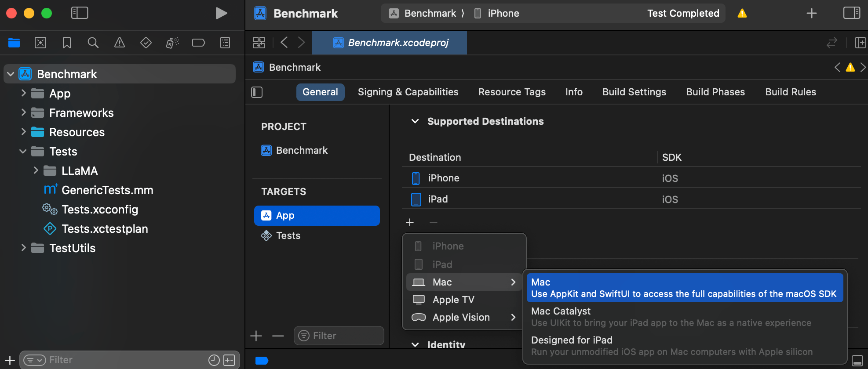
Task: Open the Breakpoint navigator icon
Action: [x=198, y=43]
